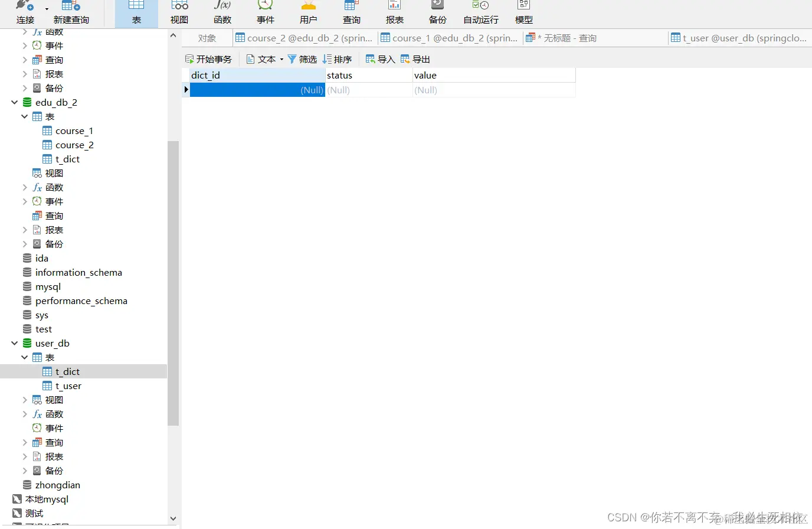The width and height of the screenshot is (812, 529).
Task: Create a query with 新建查询
Action: (71, 12)
